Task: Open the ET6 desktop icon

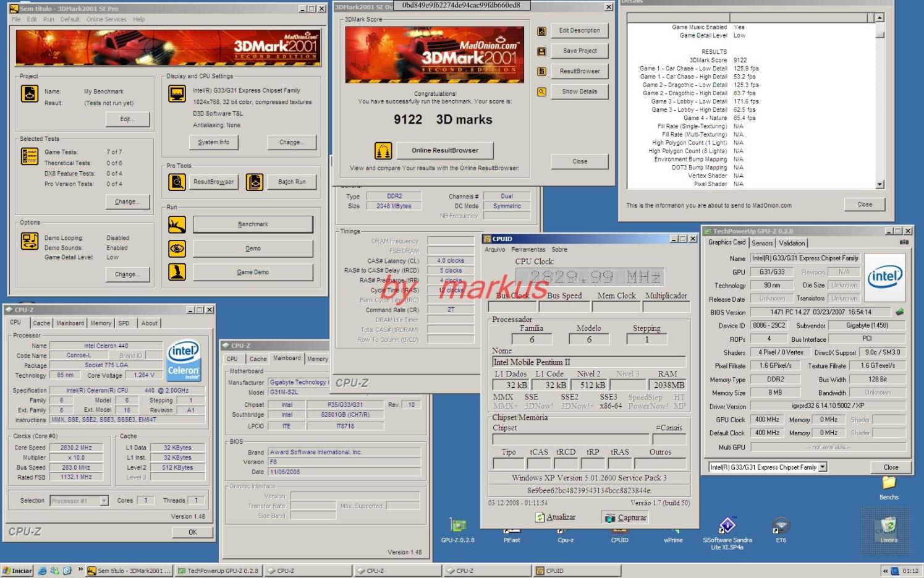Action: [x=781, y=530]
